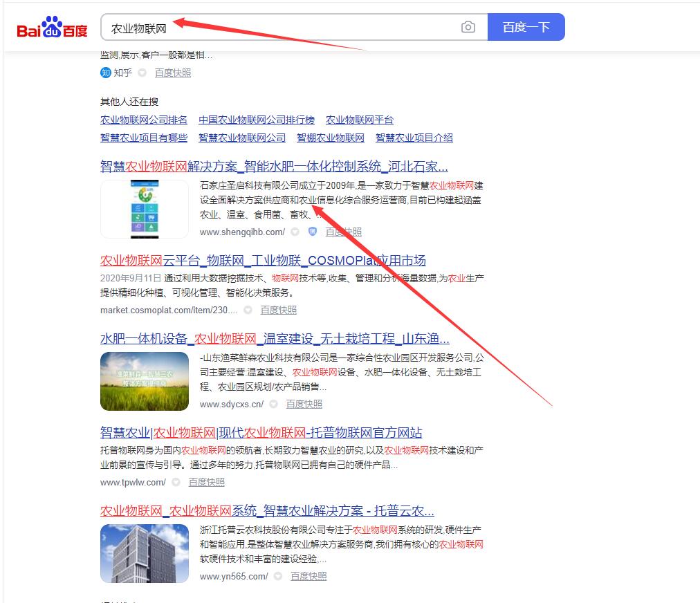Open result 农业物联网_农业物联网系统_智慧农业解决方案
700x603 pixels.
(267, 510)
